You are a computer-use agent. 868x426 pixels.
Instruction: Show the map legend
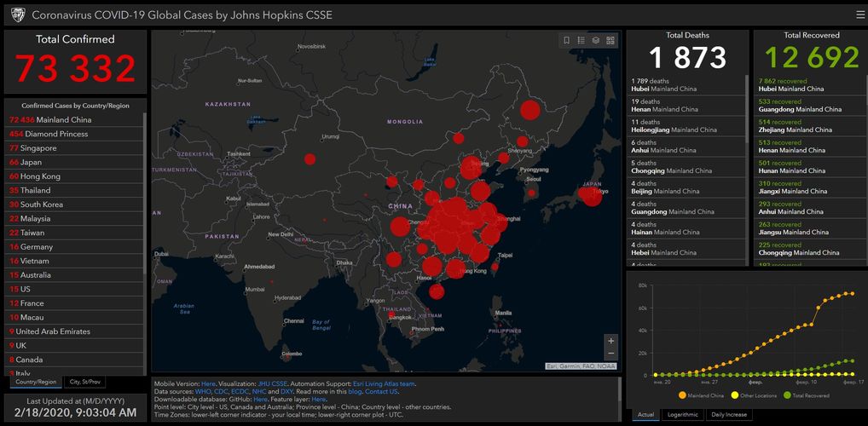pyautogui.click(x=582, y=40)
